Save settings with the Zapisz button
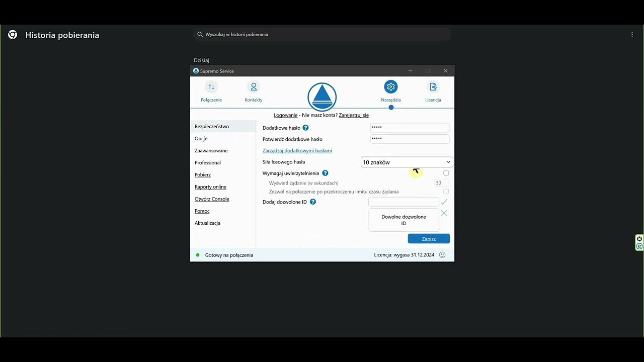Screen dimensions: 644x362 tap(429, 239)
